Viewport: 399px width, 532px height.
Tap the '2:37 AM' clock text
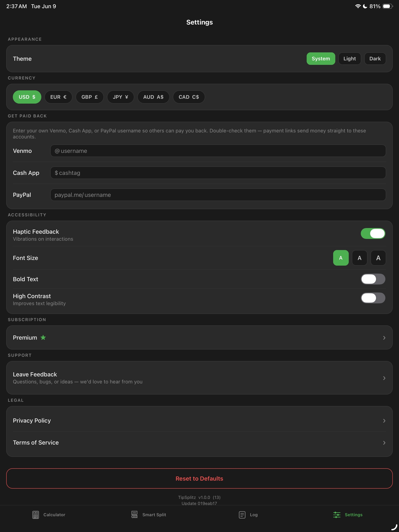pos(17,6)
